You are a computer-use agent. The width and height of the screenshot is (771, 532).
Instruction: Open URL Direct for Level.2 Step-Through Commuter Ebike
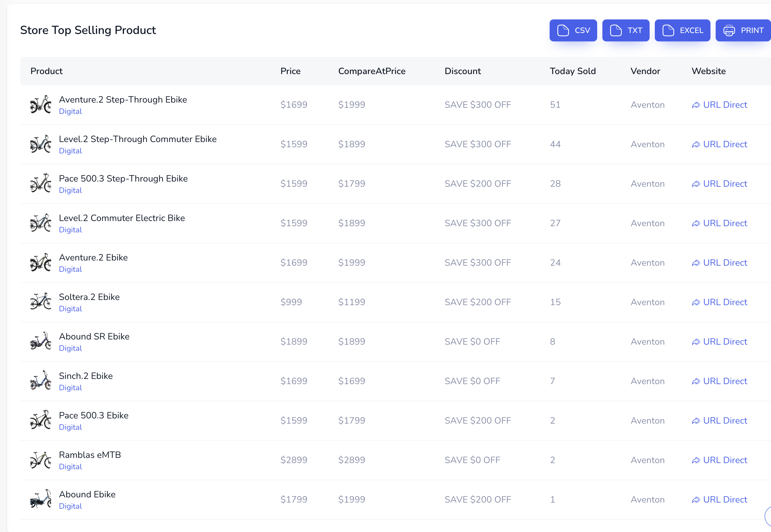click(725, 144)
